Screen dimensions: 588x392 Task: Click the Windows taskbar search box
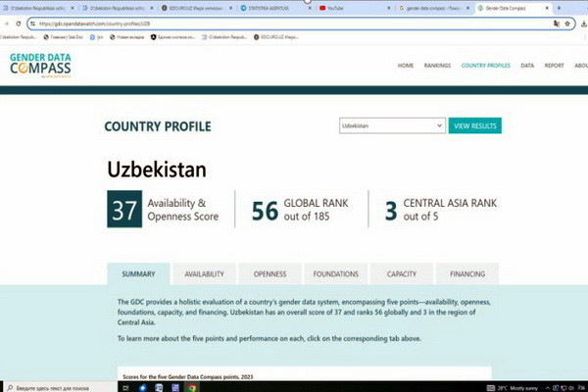(60, 387)
